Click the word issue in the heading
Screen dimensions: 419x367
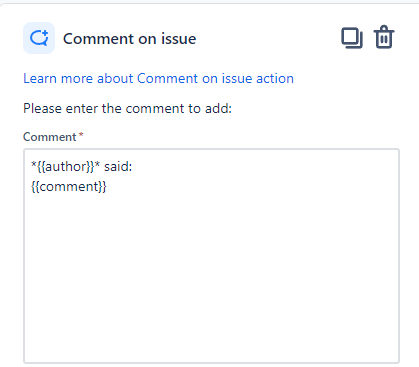(x=179, y=39)
